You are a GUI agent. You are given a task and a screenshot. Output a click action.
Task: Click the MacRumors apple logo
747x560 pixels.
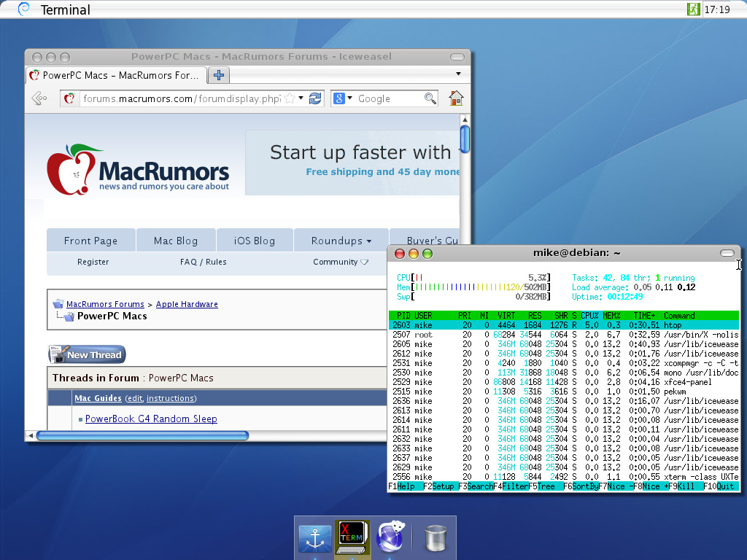[74, 169]
